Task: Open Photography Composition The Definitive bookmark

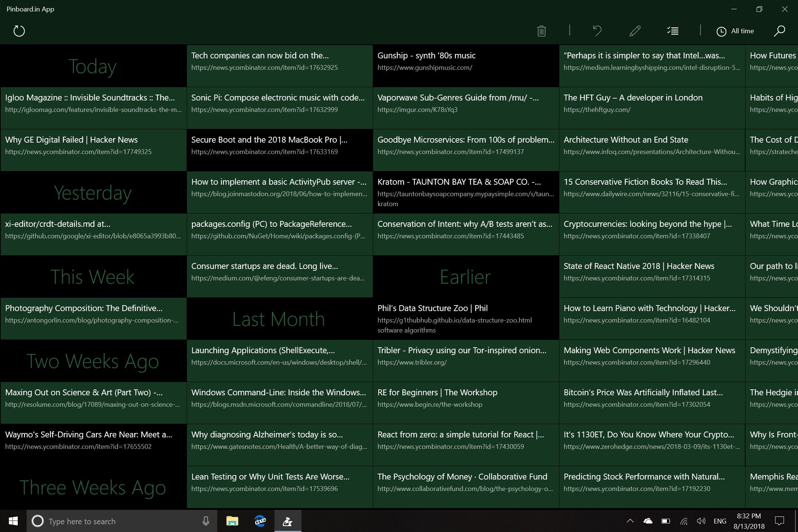Action: click(x=93, y=319)
